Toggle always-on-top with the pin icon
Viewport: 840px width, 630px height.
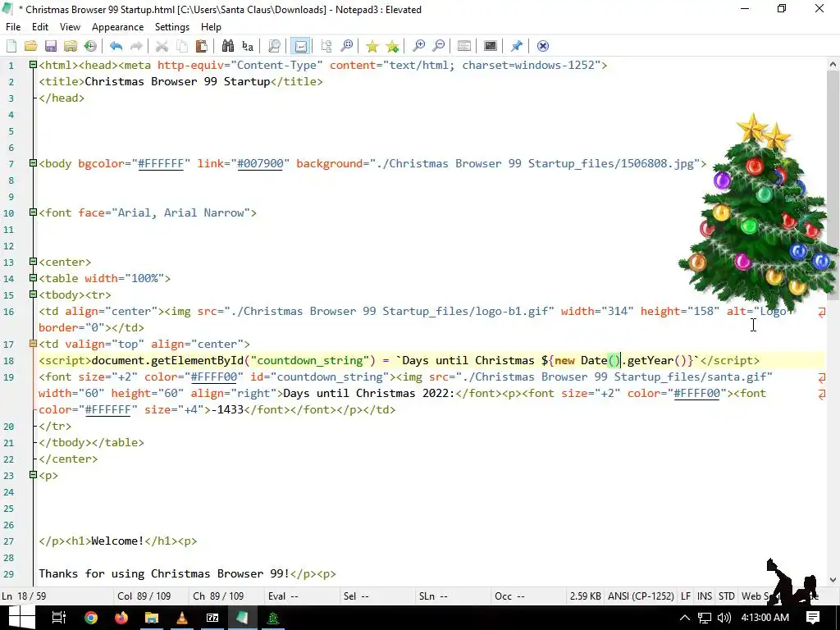(517, 46)
